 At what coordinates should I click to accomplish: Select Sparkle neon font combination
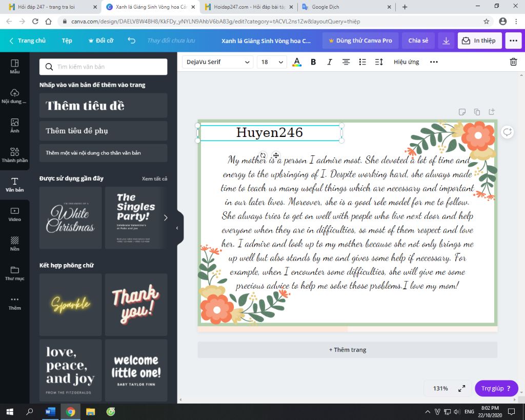(70, 305)
